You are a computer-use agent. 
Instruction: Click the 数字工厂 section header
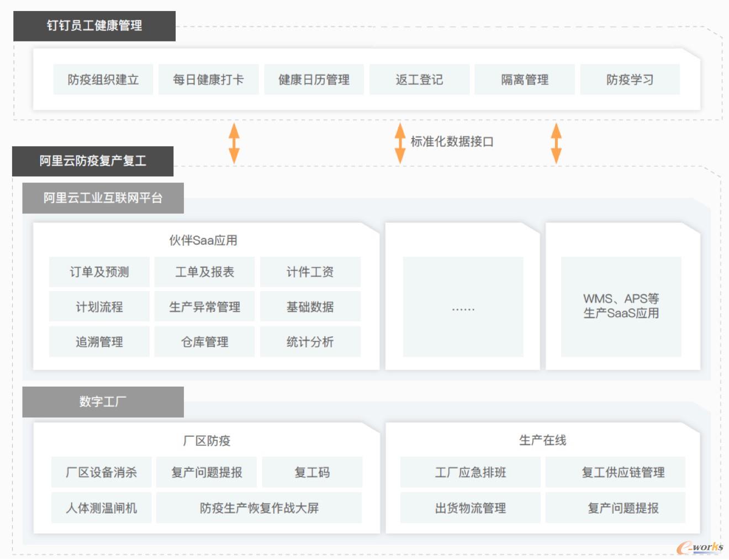(x=103, y=402)
